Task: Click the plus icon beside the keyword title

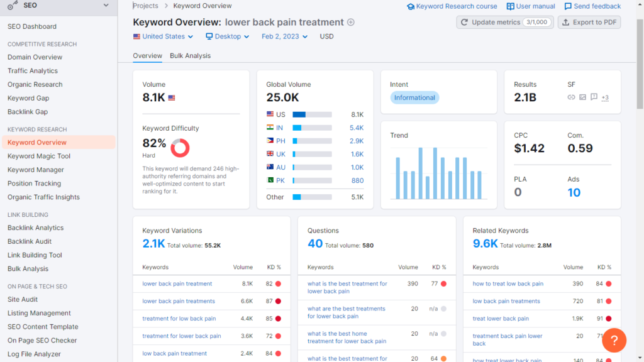Action: tap(350, 21)
